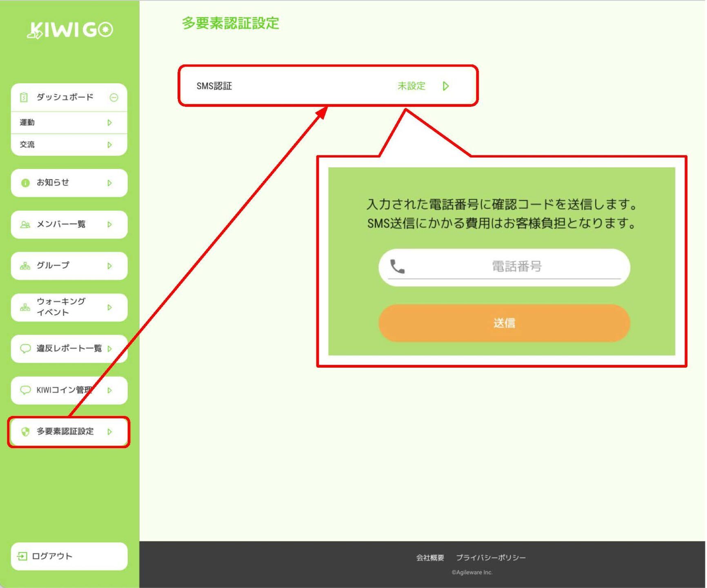This screenshot has height=588, width=707.
Task: Open the ダッシュボード menu item
Action: 69,98
